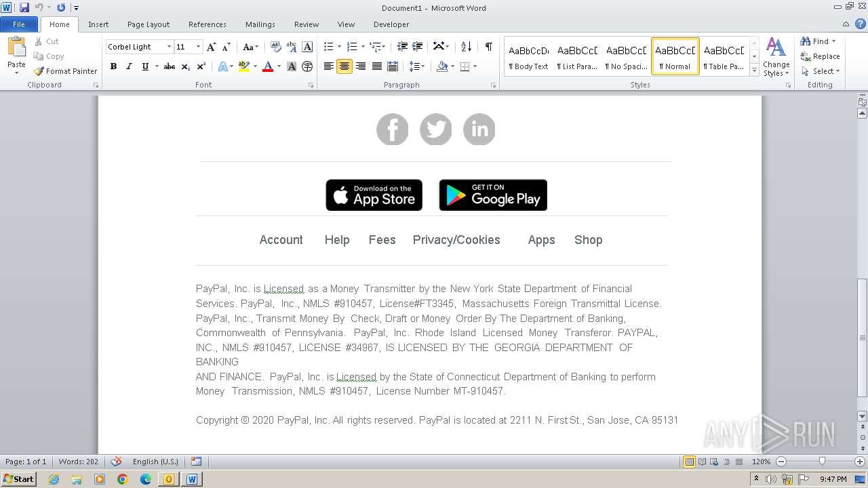Image resolution: width=868 pixels, height=488 pixels.
Task: Click the Increase Indent icon
Action: tap(418, 47)
